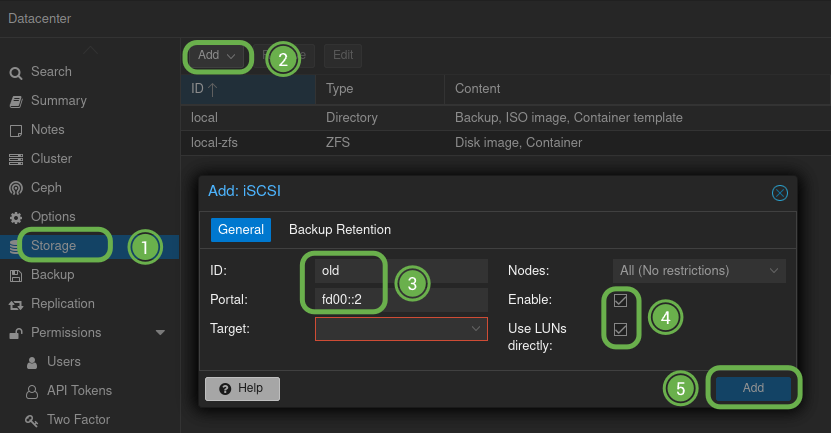Viewport: 831px width, 433px height.
Task: Open the Nodes dropdown
Action: [774, 271]
